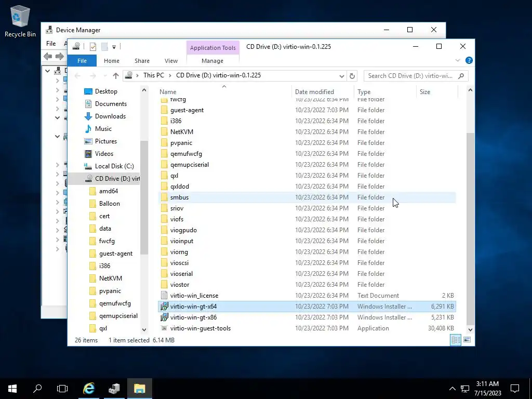Switch to the View ribbon tab

coord(171,61)
